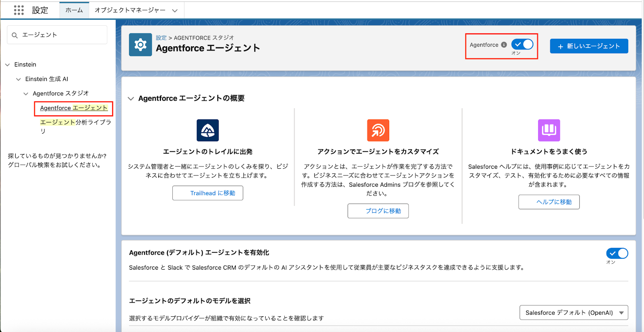This screenshot has width=644, height=332.
Task: Open the Salesforce デフォルト (OpenAI) model dropdown
Action: (x=574, y=313)
